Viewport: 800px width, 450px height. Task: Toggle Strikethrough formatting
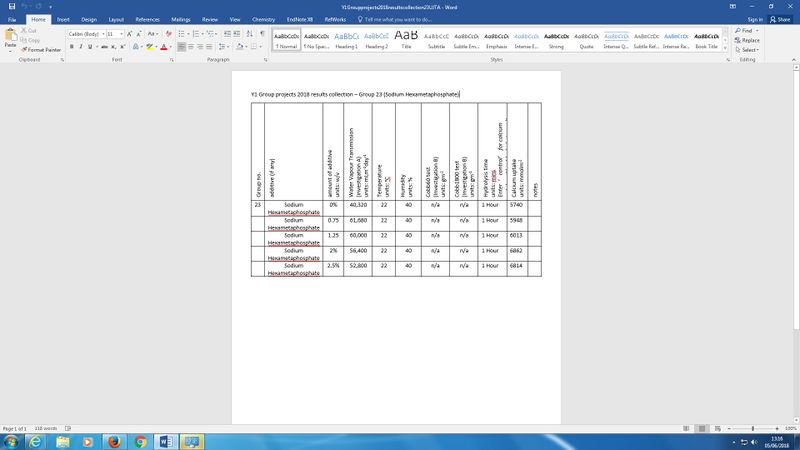(104, 46)
